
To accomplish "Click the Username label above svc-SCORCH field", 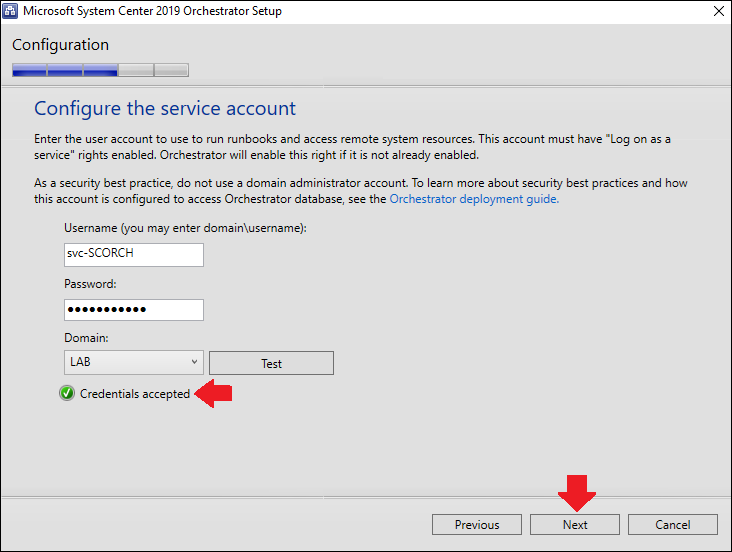I will click(x=185, y=228).
